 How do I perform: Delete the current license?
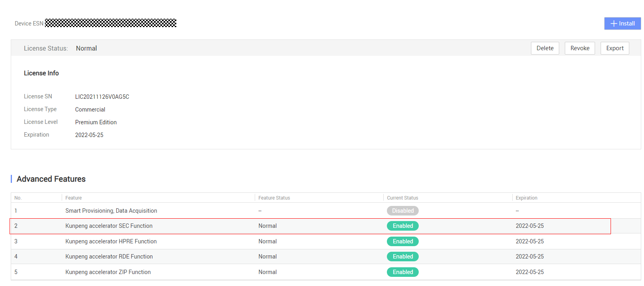pos(545,48)
